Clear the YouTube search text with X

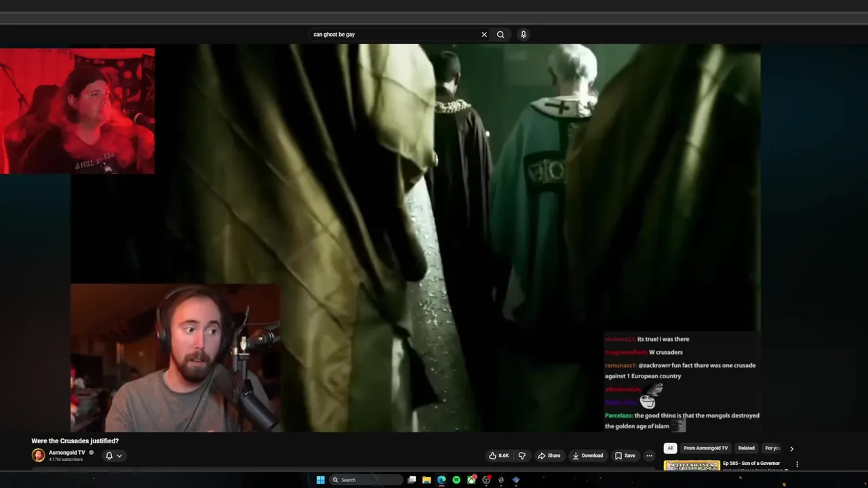484,35
